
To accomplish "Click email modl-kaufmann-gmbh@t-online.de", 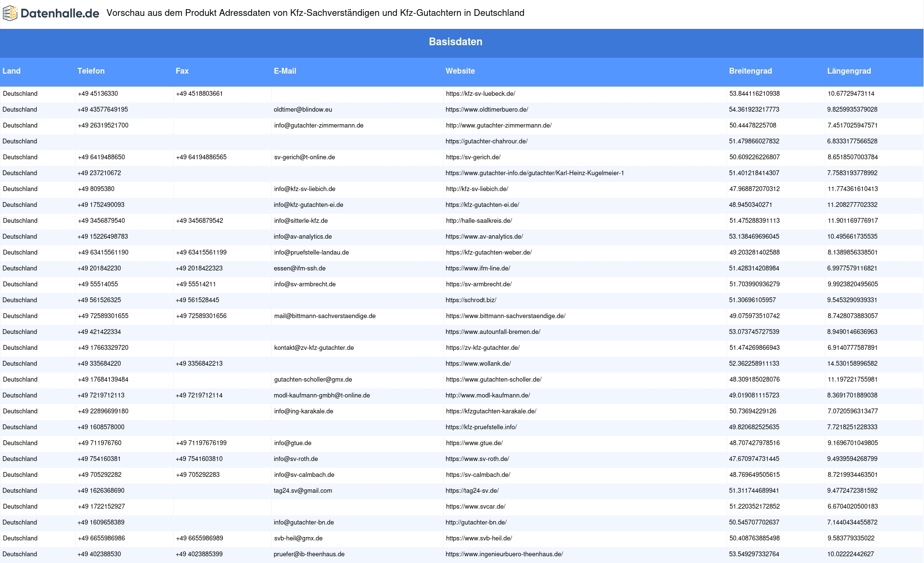I will [322, 396].
